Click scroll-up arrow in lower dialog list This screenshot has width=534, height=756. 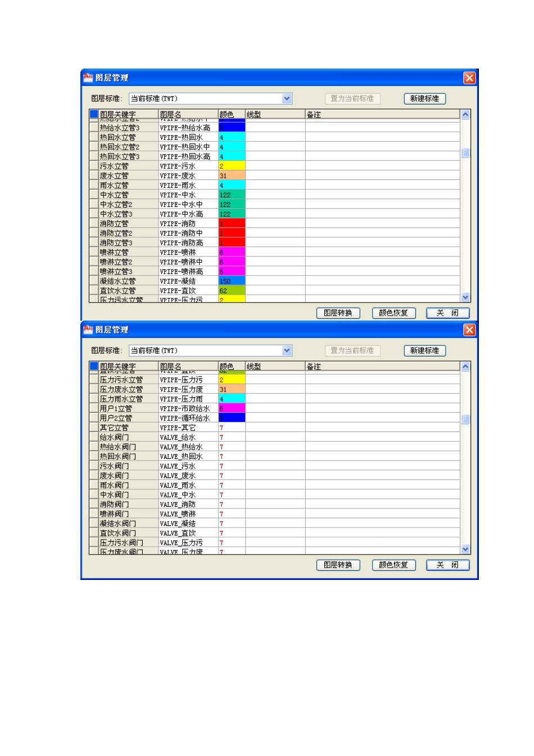465,366
